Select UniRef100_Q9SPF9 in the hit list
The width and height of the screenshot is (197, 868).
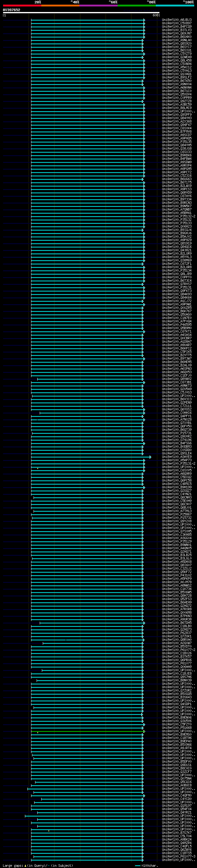tap(177, 115)
